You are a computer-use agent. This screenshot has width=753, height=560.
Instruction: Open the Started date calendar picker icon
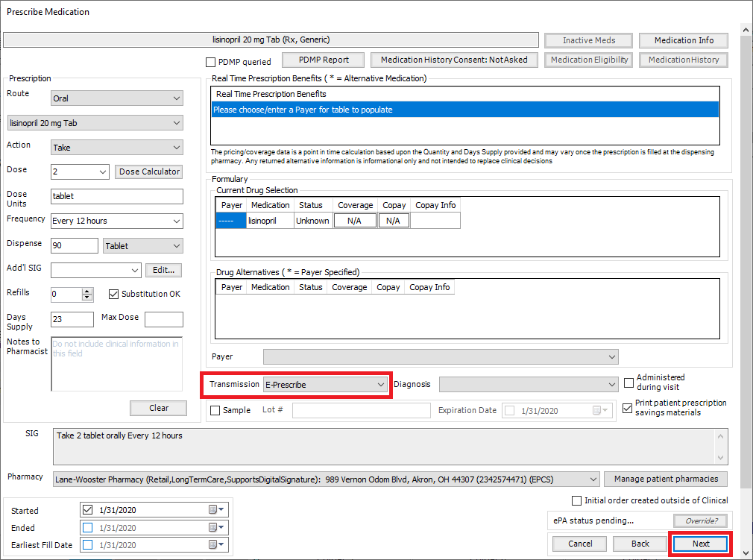pyautogui.click(x=216, y=509)
